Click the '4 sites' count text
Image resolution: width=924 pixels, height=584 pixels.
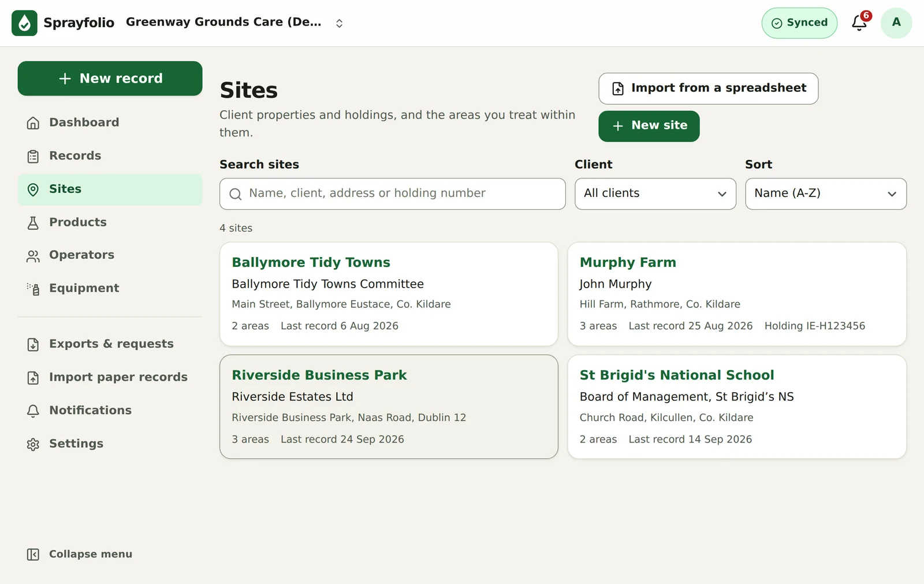pos(236,228)
